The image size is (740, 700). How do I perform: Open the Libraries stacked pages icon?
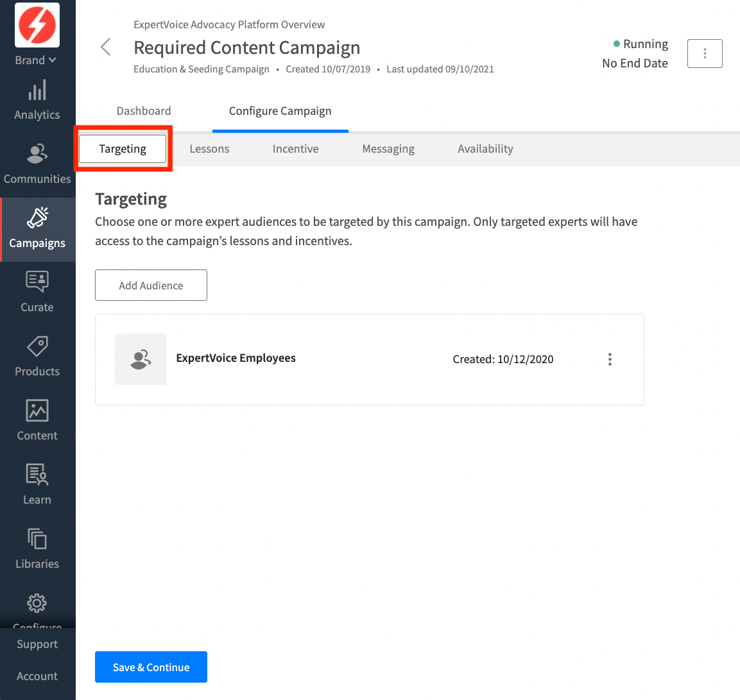37,538
